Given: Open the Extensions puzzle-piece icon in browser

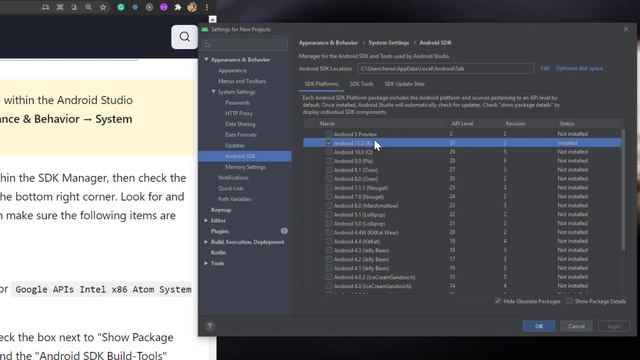Looking at the screenshot, I should coord(178,7).
